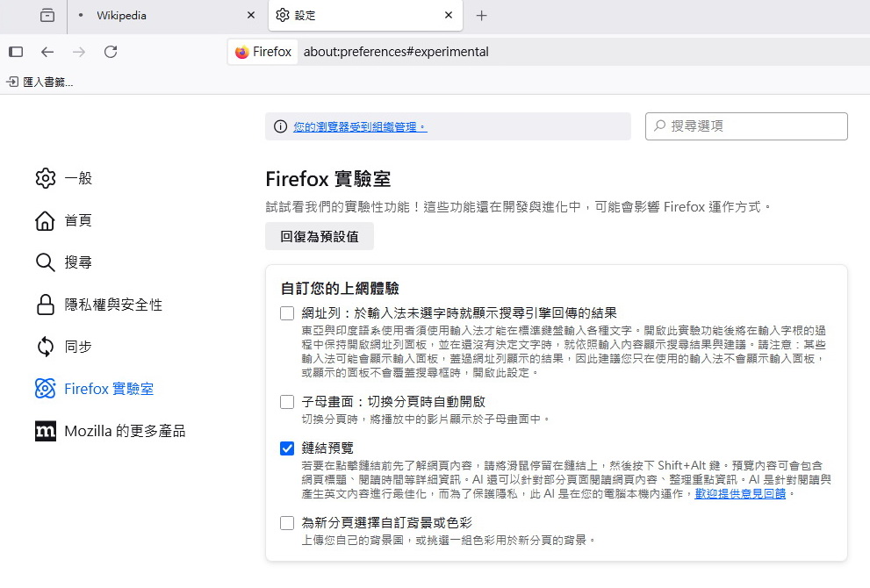Click the info icon in the organization notice
The image size is (870, 588).
(281, 126)
